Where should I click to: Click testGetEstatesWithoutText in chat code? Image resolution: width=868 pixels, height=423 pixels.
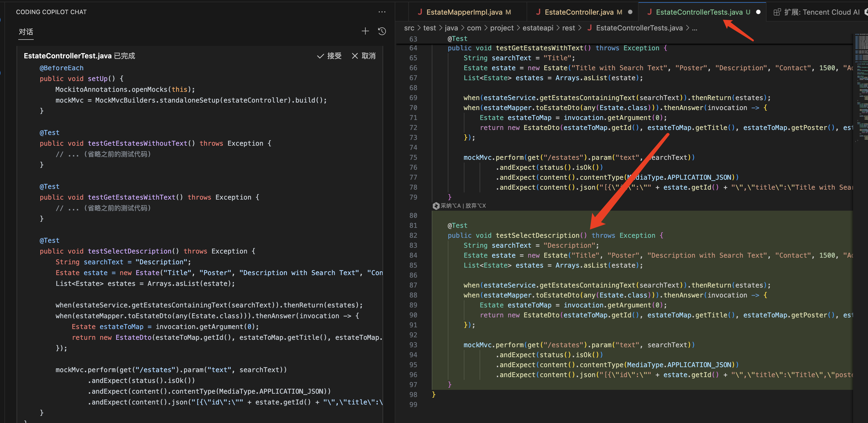coord(137,143)
